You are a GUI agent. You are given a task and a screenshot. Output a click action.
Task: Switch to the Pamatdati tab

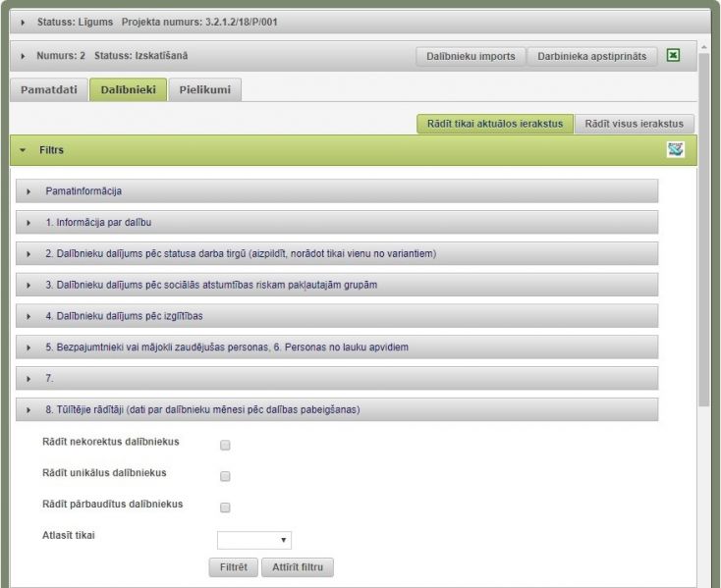click(49, 89)
